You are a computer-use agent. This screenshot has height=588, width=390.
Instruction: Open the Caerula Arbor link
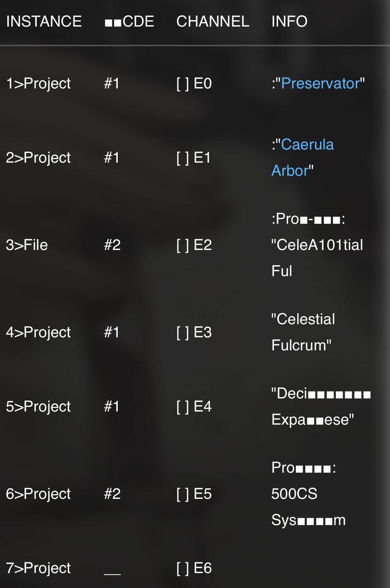click(307, 145)
